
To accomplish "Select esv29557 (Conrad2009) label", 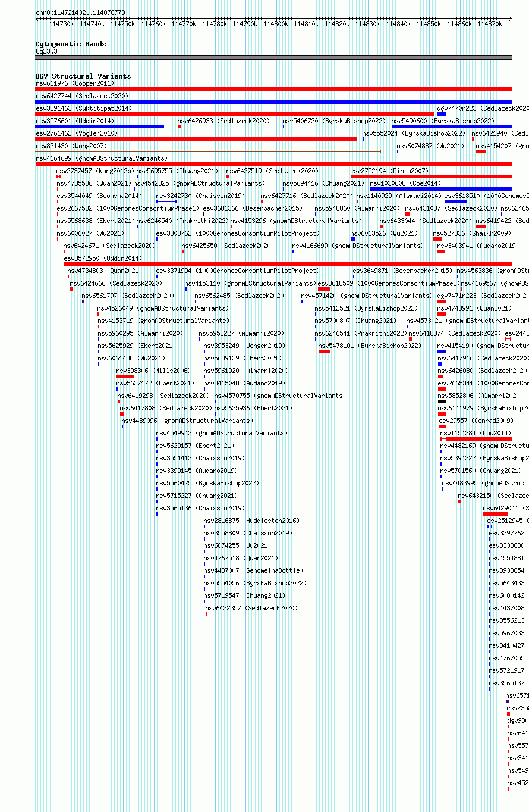I will (476, 421).
